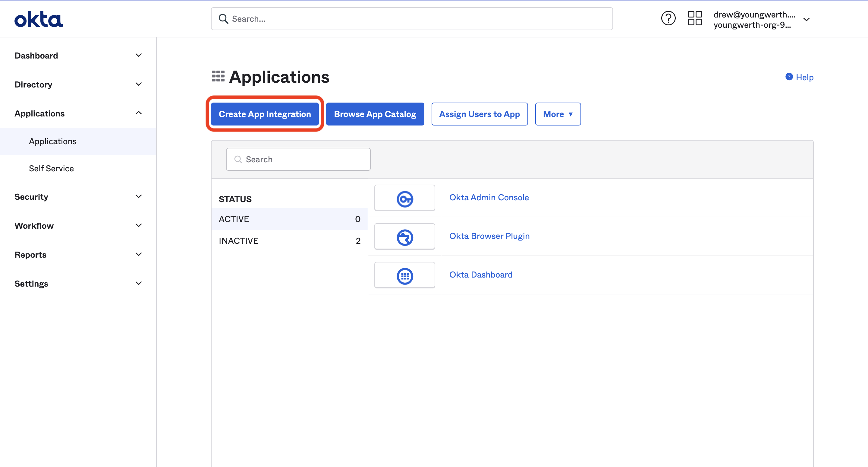The height and width of the screenshot is (467, 868).
Task: Click the Okta Admin Console app icon
Action: tap(404, 198)
